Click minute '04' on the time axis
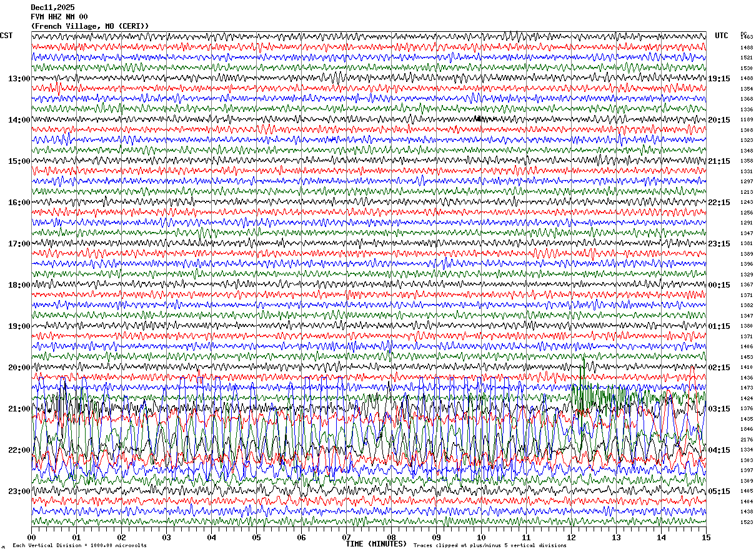 (211, 537)
